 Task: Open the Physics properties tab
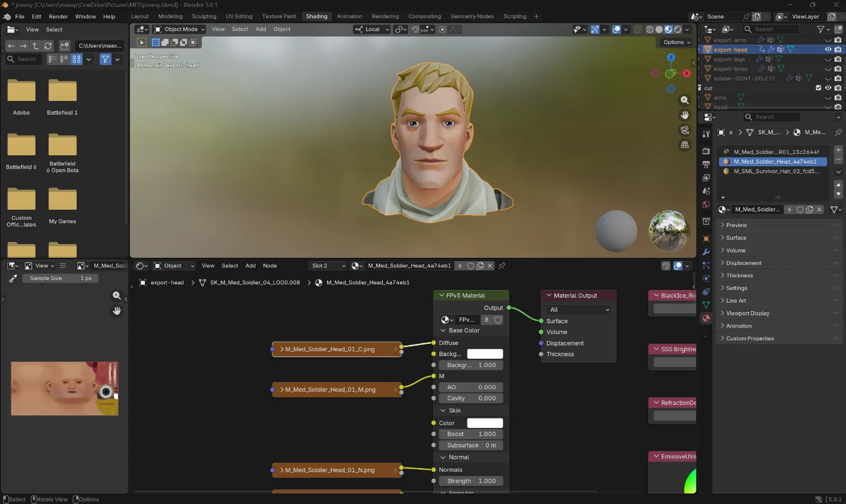pos(706,278)
